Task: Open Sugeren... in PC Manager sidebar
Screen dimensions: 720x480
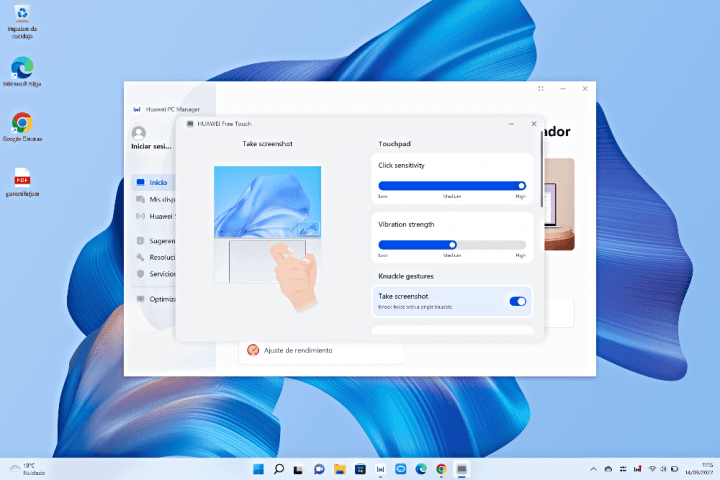Action: click(155, 241)
